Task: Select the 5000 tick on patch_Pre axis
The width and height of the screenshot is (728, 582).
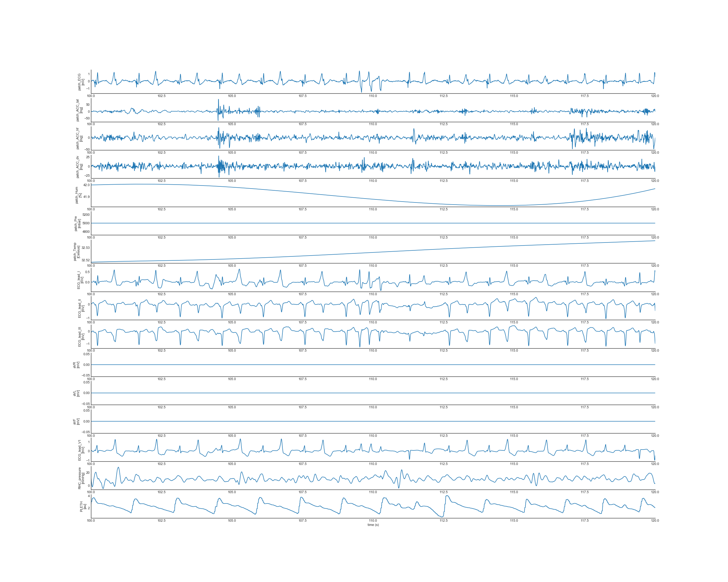Action: click(x=86, y=223)
